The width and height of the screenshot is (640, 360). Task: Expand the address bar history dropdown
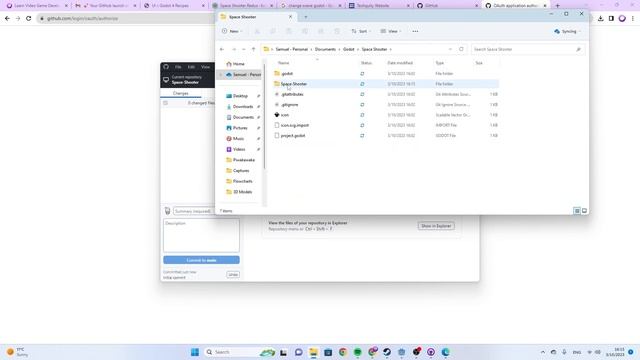pyautogui.click(x=450, y=49)
